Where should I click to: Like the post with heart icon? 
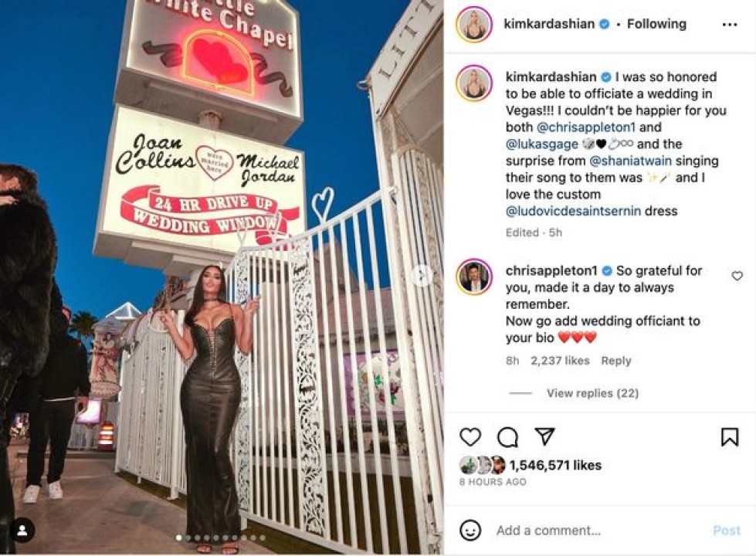point(470,437)
